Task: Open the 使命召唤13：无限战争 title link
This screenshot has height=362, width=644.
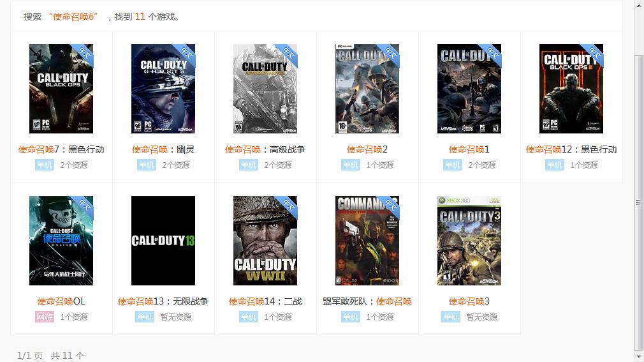Action: pyautogui.click(x=163, y=301)
